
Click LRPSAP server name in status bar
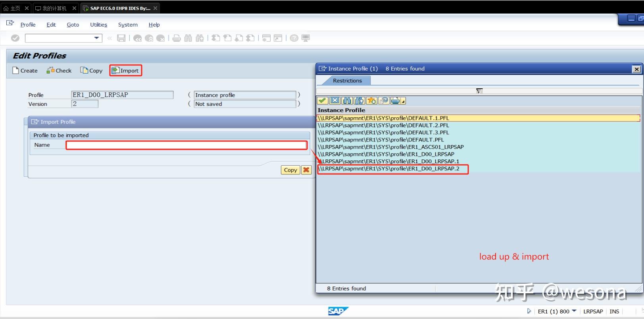593,311
